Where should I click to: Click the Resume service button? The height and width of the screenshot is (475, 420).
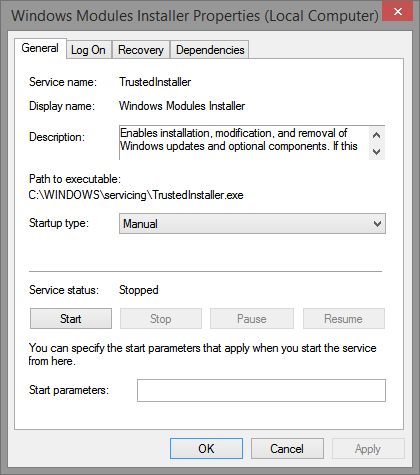pyautogui.click(x=343, y=319)
